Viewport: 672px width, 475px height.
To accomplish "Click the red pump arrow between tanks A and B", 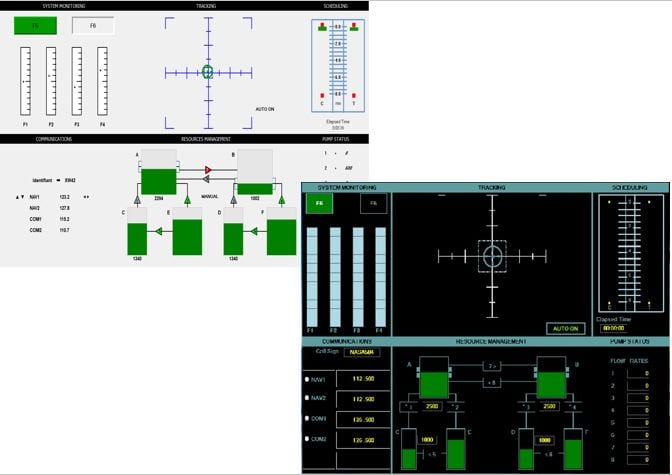I will click(x=207, y=170).
